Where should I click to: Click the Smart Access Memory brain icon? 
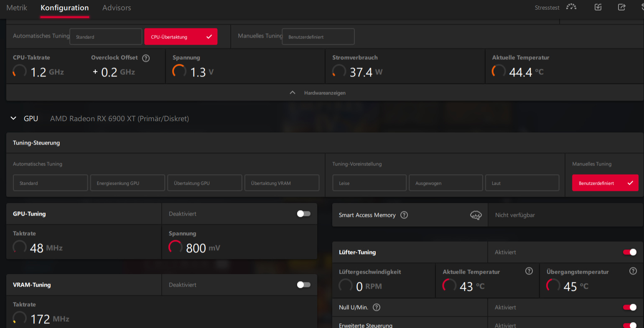pos(476,215)
